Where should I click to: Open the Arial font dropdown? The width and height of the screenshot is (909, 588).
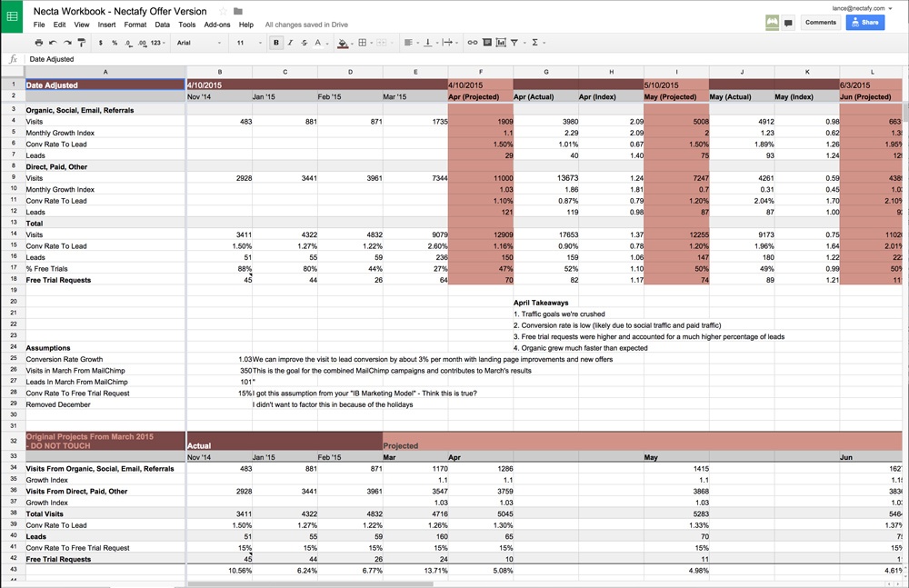[199, 43]
